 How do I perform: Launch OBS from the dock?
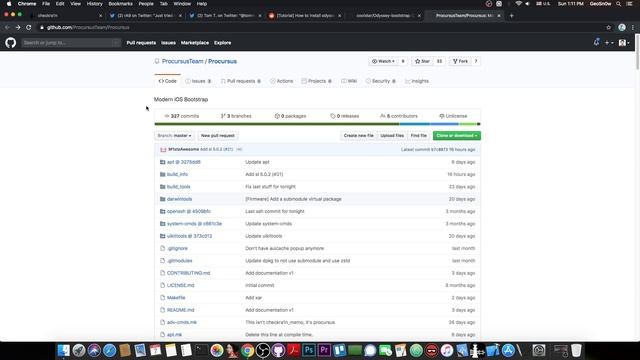[x=262, y=350]
